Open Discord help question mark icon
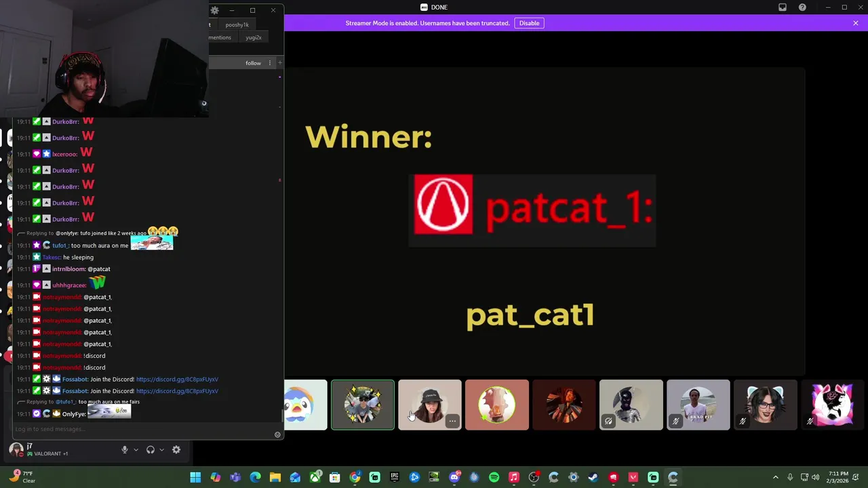Viewport: 868px width, 488px height. point(802,7)
